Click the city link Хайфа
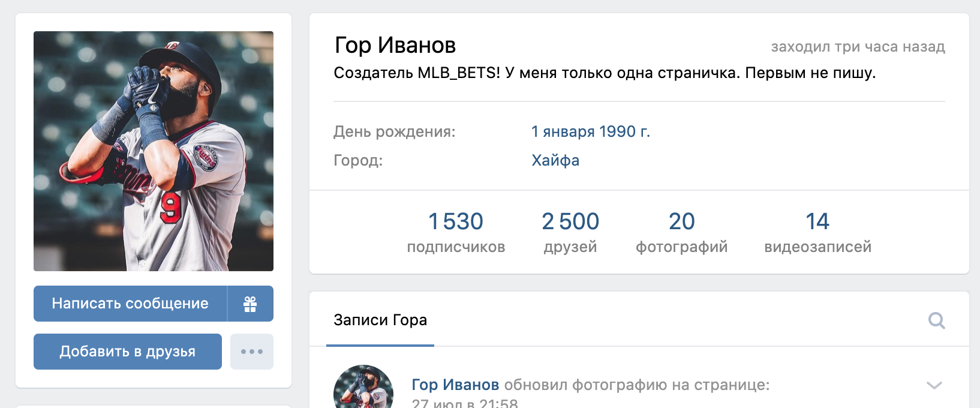The height and width of the screenshot is (408, 980). (555, 160)
